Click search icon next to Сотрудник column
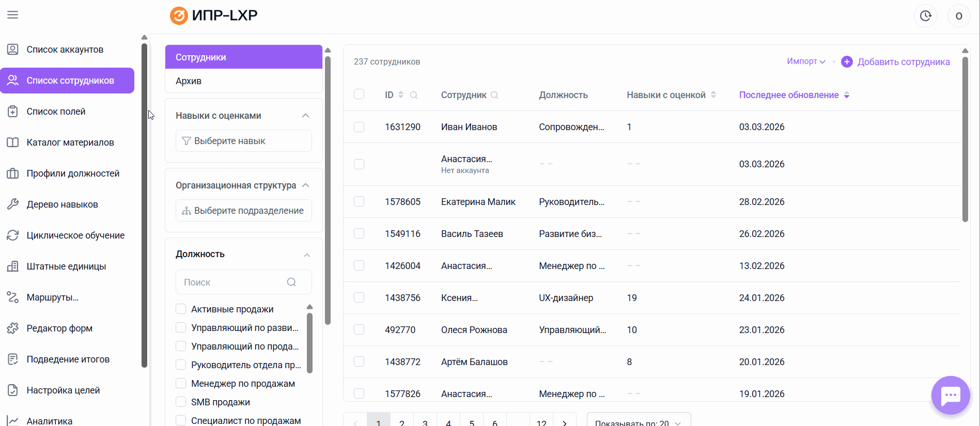Viewport: 980px width, 426px height. pos(494,95)
